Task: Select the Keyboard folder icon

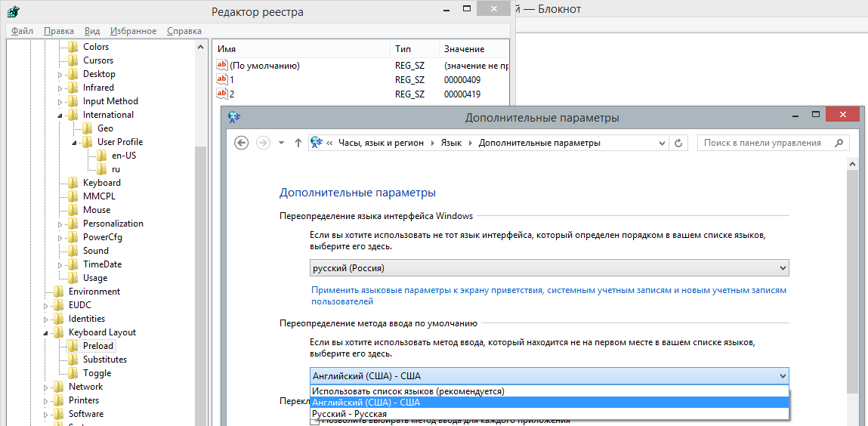Action: (x=73, y=183)
